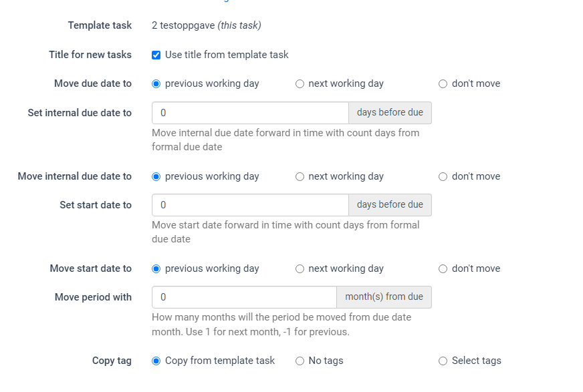
Task: Set Move start date to 'don't move'
Action: coord(443,269)
